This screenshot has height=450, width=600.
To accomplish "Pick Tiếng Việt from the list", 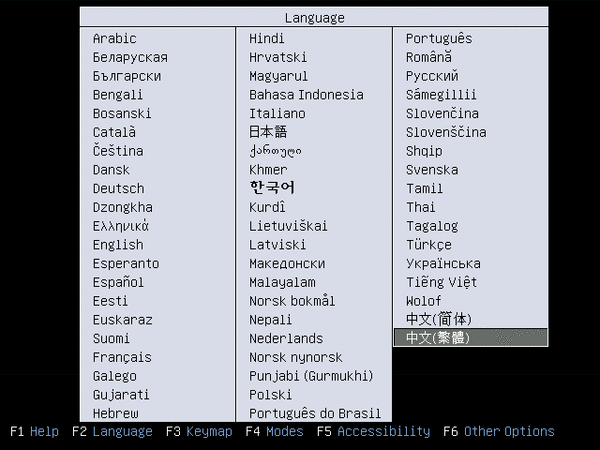I will [441, 282].
